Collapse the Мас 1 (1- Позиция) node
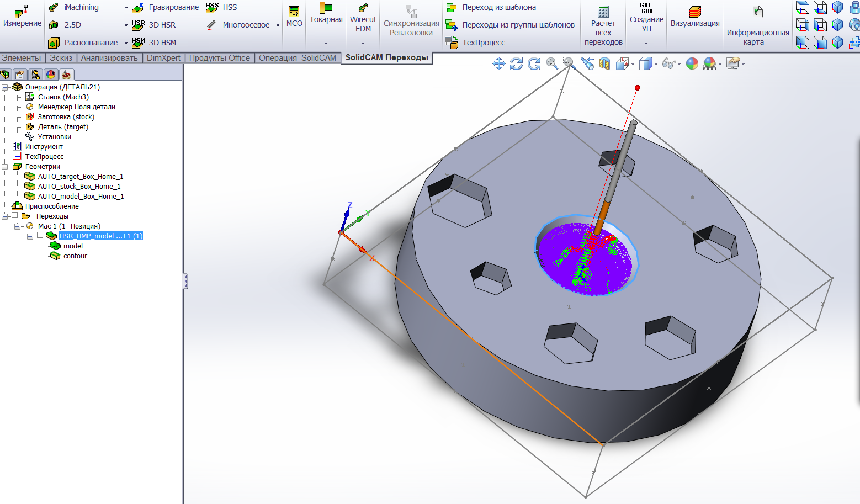This screenshot has height=504, width=860. click(x=17, y=226)
